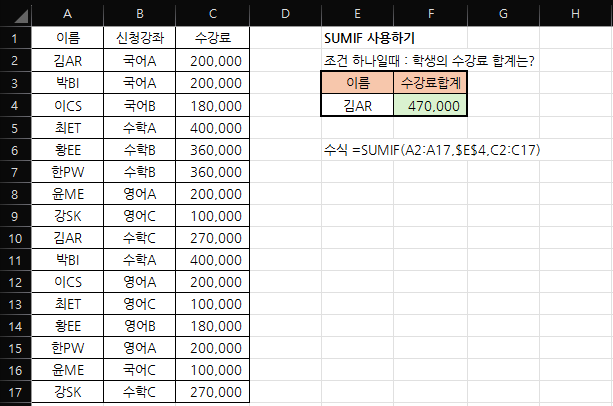This screenshot has height=406, width=613.
Task: Select cell C17 with 270,000
Action: (x=213, y=392)
